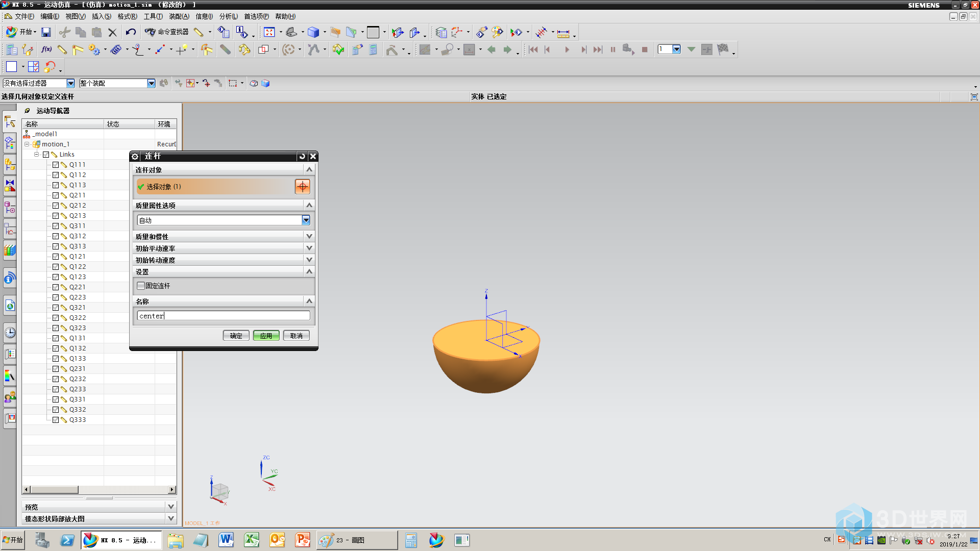Click the checkered flag finish icon

pos(723,49)
